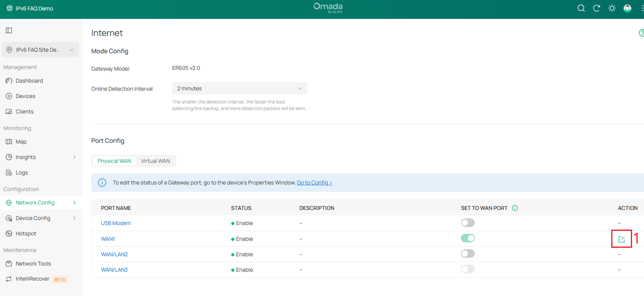644x296 pixels.
Task: Enable the USB Modem WAN port toggle
Action: 468,222
